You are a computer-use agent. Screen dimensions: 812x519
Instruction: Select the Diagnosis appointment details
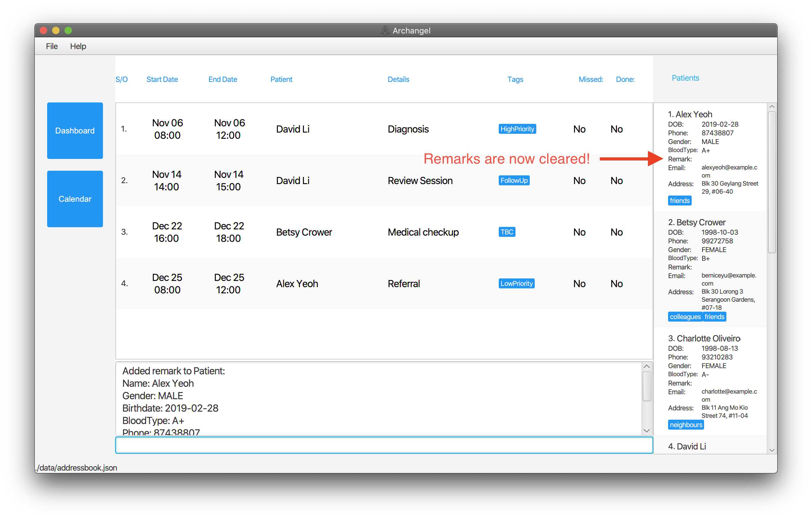[408, 129]
